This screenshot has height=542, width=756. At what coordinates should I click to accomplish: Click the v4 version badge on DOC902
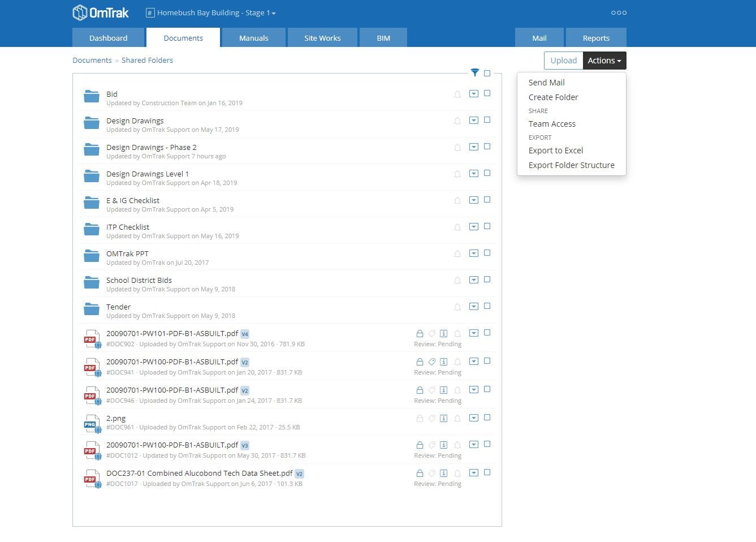(x=244, y=334)
